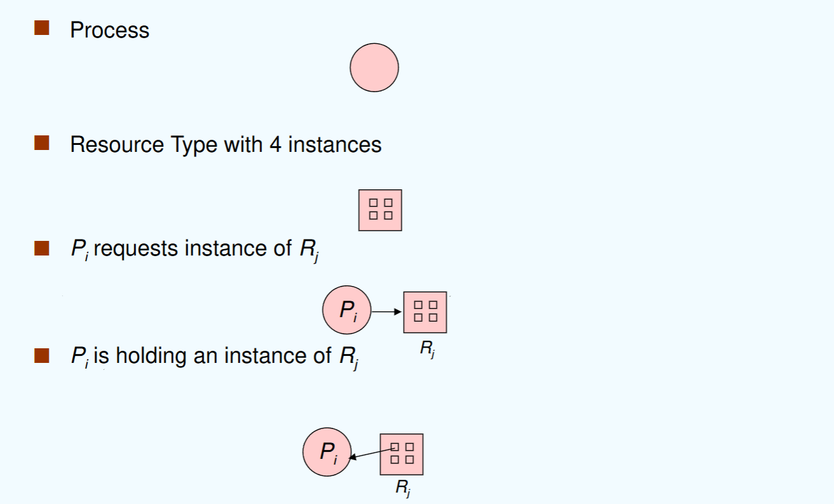Select the "Pi is holding an instance of Rj" text
834x504 pixels.
point(213,357)
